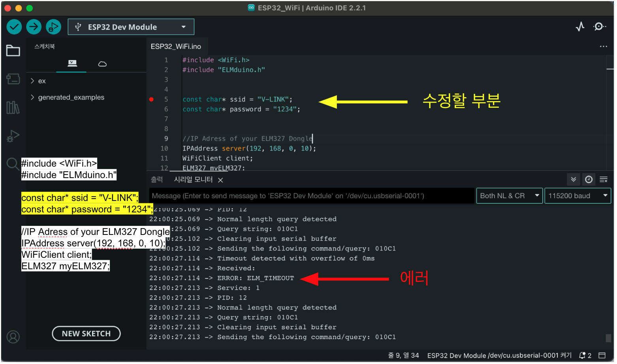Open the Both NL & CR line-ending dropdown
The width and height of the screenshot is (617, 364).
510,196
